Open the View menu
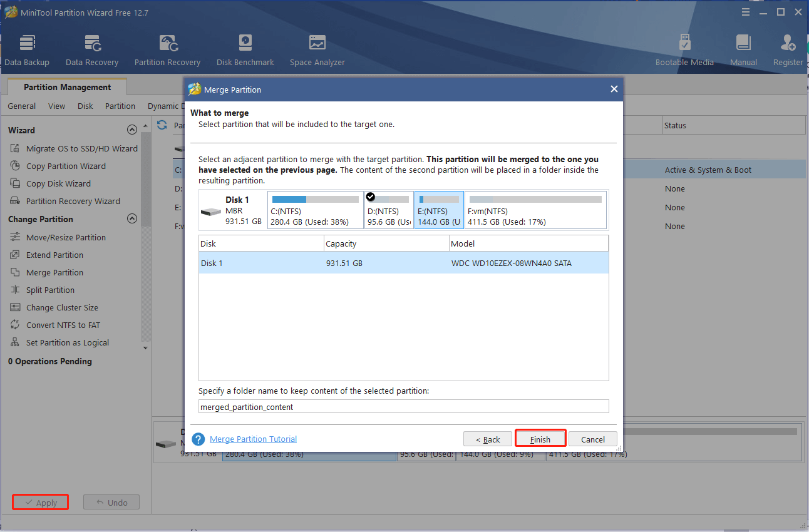Screen dimensions: 809x532 (x=56, y=106)
